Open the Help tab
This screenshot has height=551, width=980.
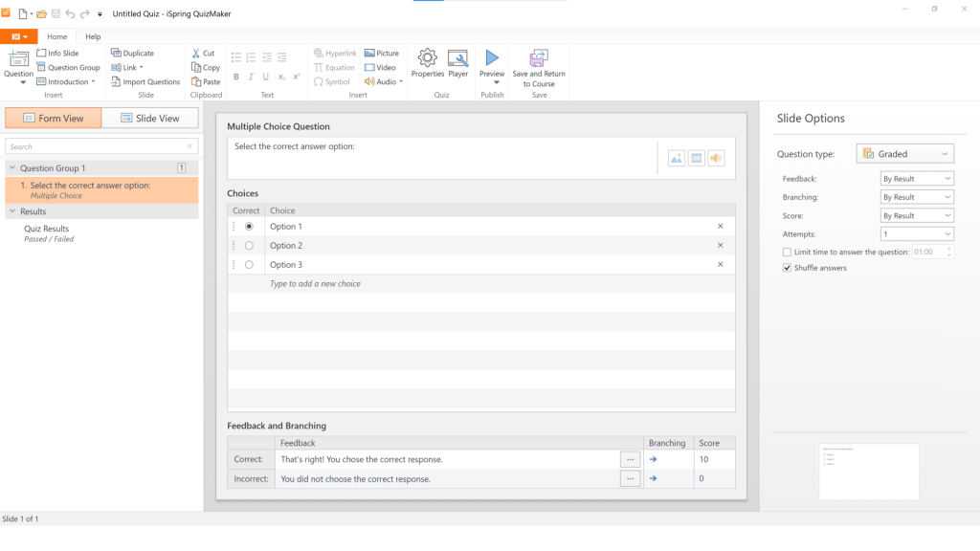pyautogui.click(x=93, y=36)
